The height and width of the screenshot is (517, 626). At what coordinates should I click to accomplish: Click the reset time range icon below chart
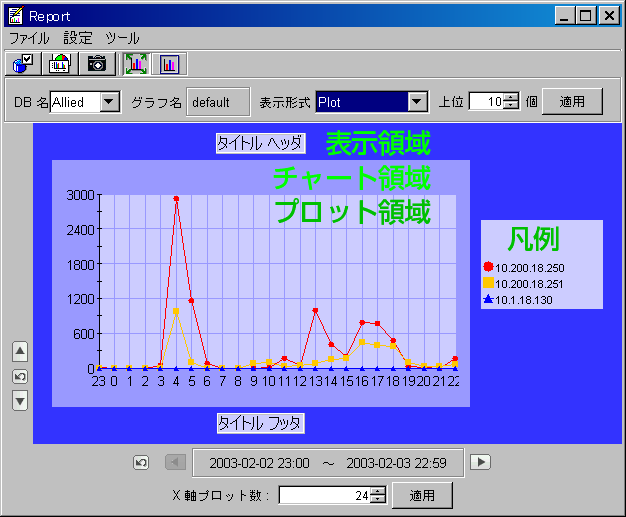141,463
